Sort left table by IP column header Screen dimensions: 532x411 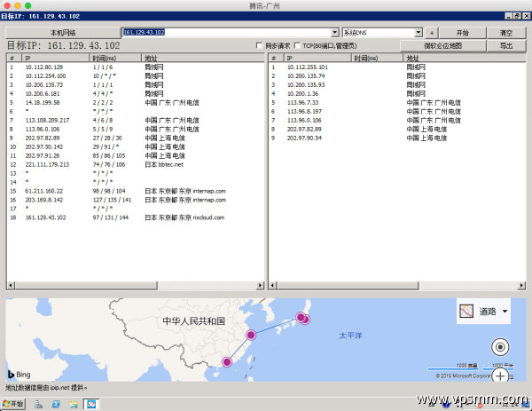[x=55, y=58]
